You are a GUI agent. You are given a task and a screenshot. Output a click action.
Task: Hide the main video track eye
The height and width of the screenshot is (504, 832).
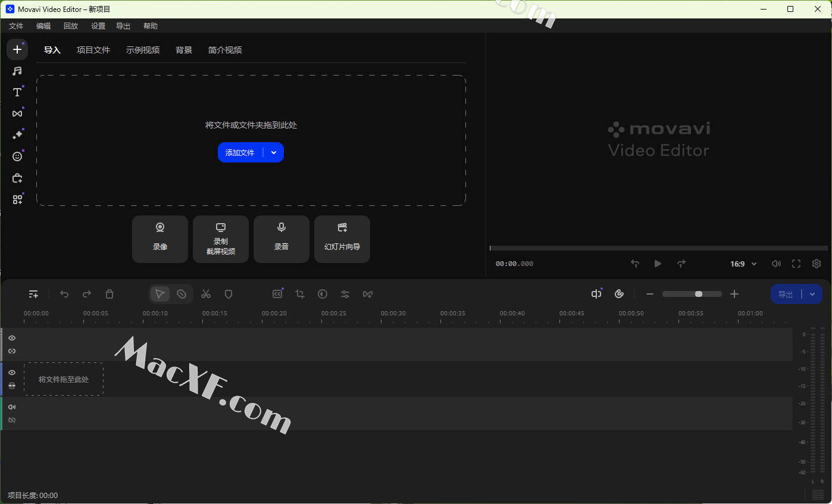point(12,372)
